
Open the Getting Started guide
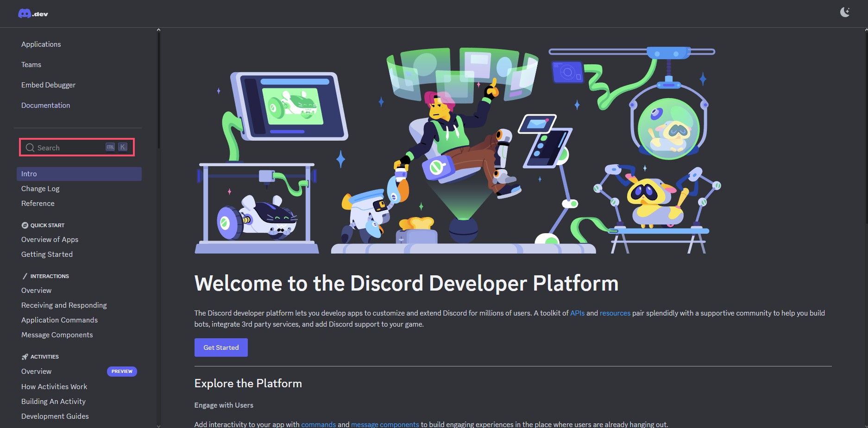(47, 254)
